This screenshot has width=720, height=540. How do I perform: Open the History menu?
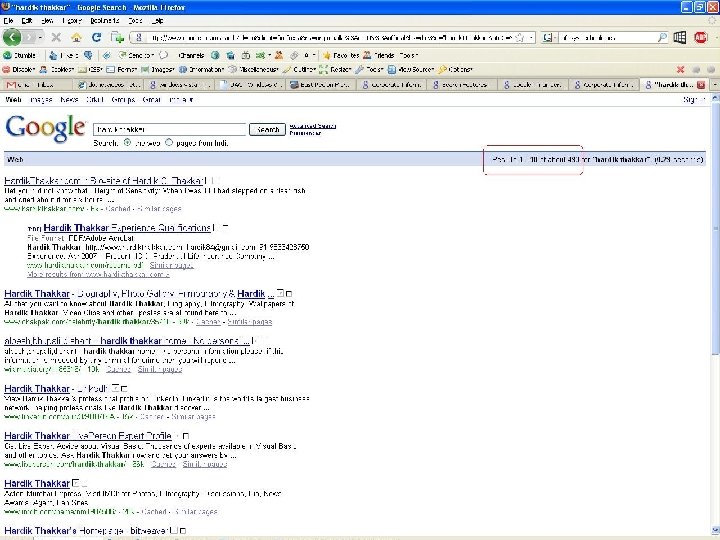71,21
